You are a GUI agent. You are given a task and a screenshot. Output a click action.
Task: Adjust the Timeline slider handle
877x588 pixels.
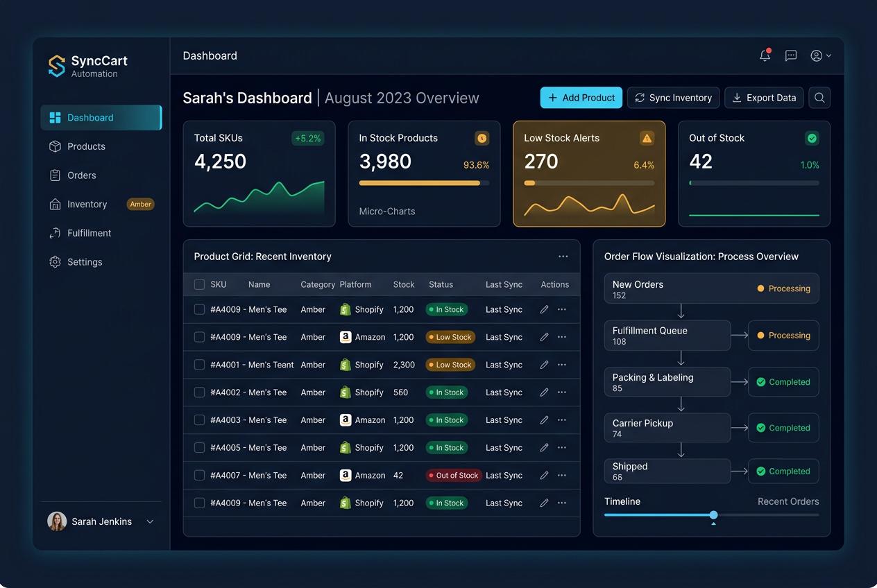(713, 514)
